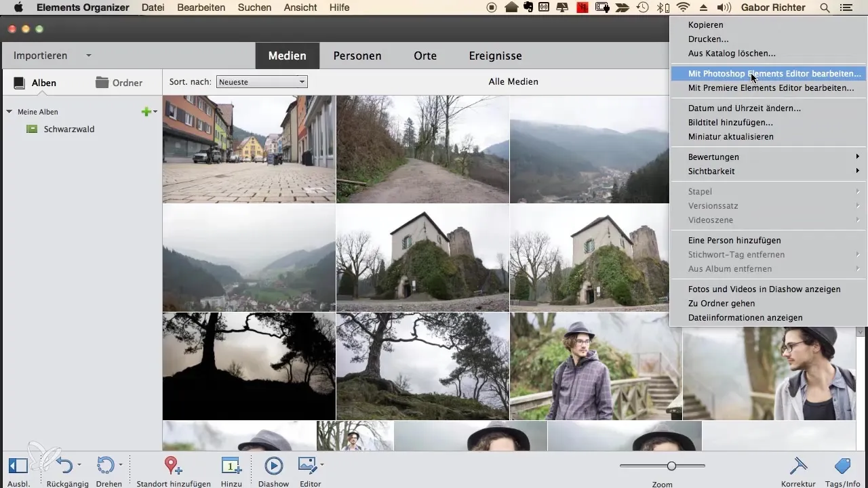
Task: Open the Apple menu
Action: tap(19, 7)
